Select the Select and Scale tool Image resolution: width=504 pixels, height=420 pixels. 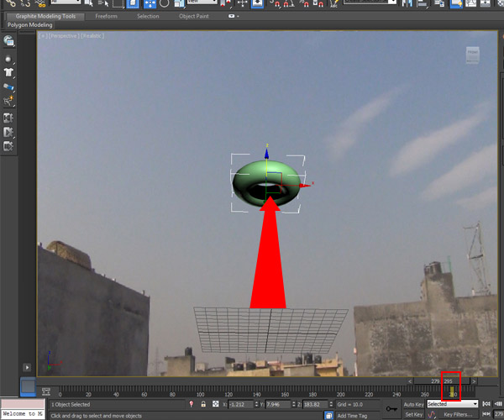click(179, 3)
